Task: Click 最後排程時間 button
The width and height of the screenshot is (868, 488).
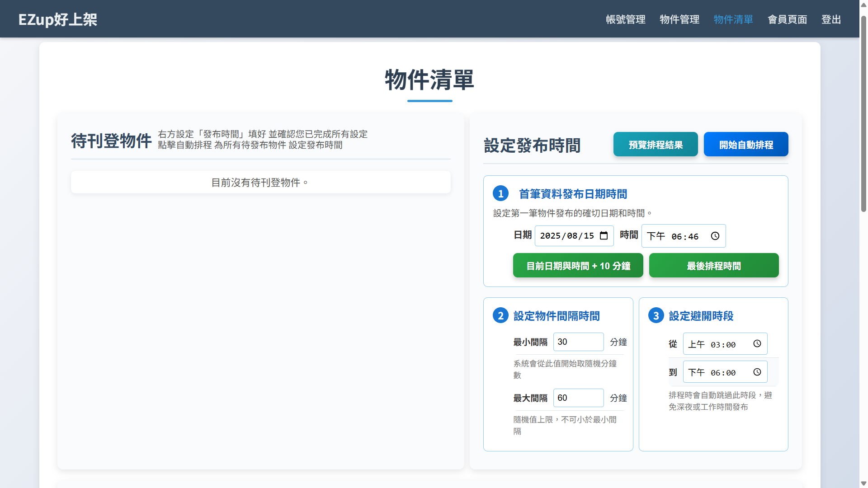Action: pos(714,266)
